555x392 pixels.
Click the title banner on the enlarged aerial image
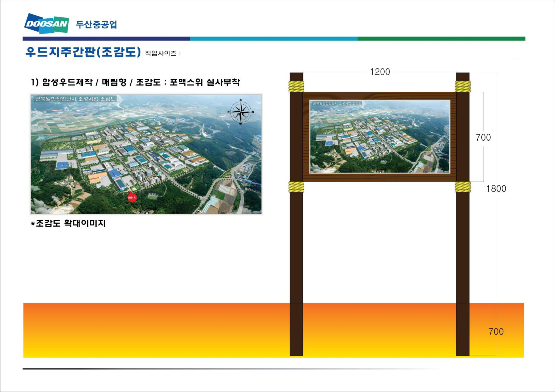coord(75,99)
